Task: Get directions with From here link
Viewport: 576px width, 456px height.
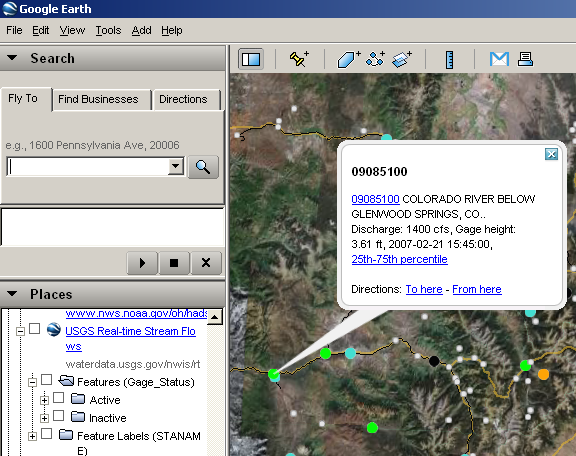Action: (477, 289)
